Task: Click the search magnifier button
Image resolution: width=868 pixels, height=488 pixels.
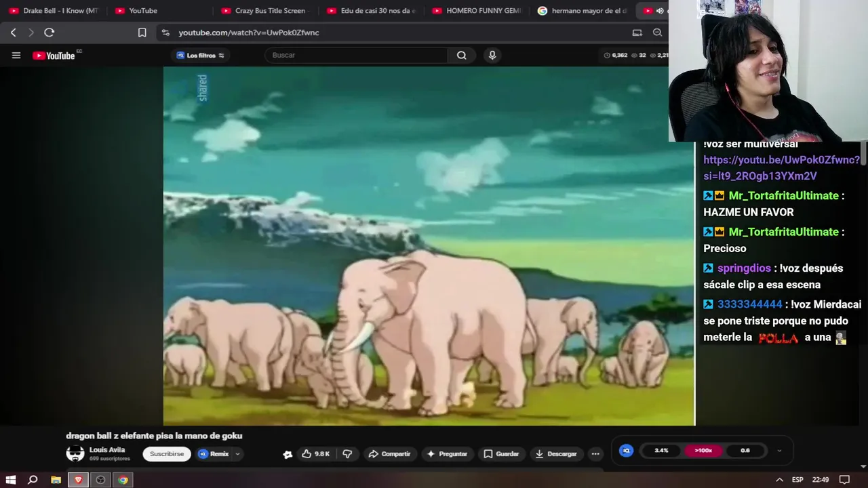Action: pos(461,56)
